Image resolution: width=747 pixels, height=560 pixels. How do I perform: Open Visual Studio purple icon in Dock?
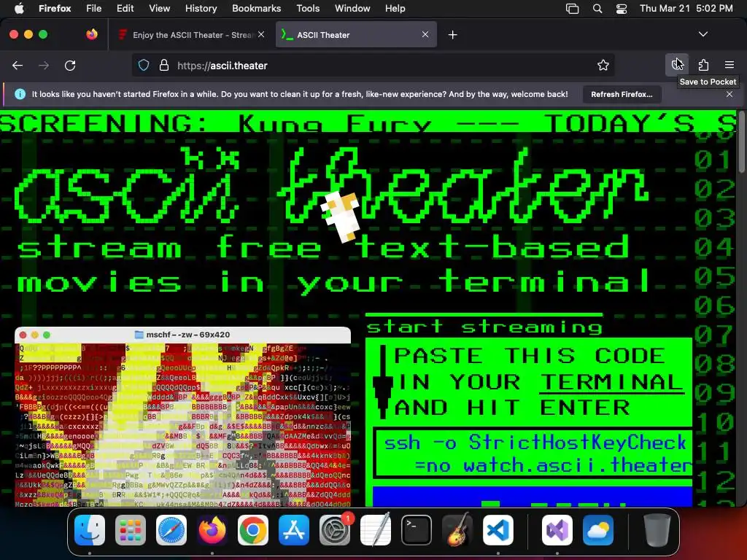[x=557, y=530]
